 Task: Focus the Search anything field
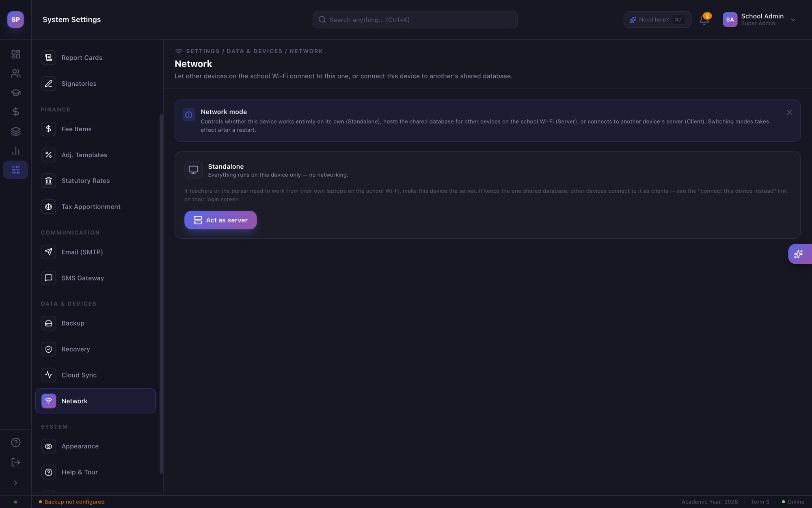point(415,20)
